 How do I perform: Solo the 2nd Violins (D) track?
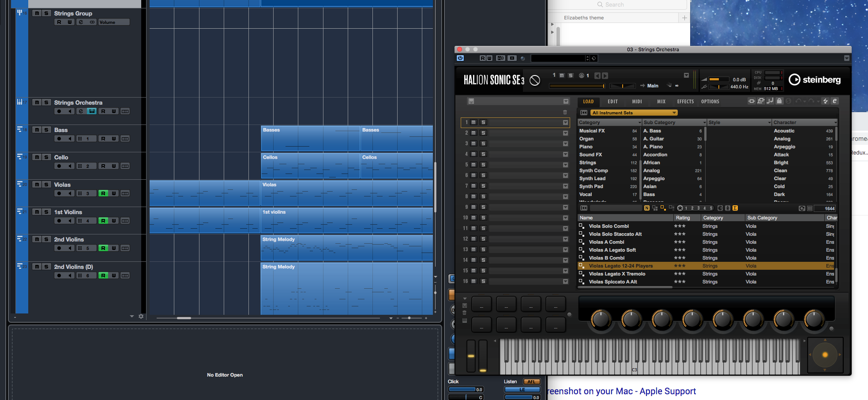point(46,267)
